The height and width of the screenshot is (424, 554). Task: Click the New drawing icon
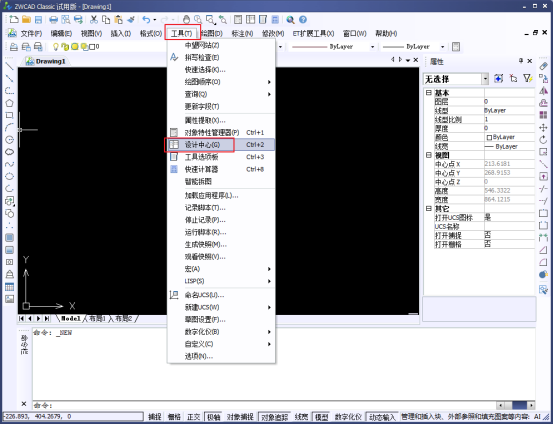(14, 19)
